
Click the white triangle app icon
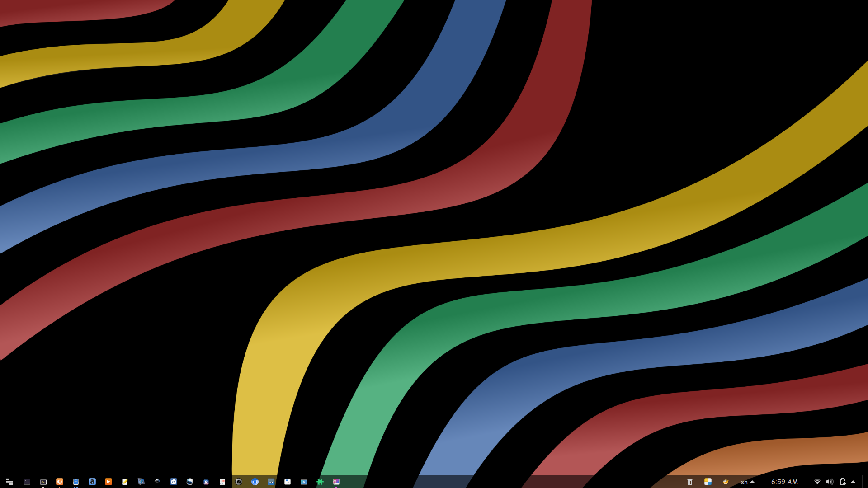coord(157,481)
